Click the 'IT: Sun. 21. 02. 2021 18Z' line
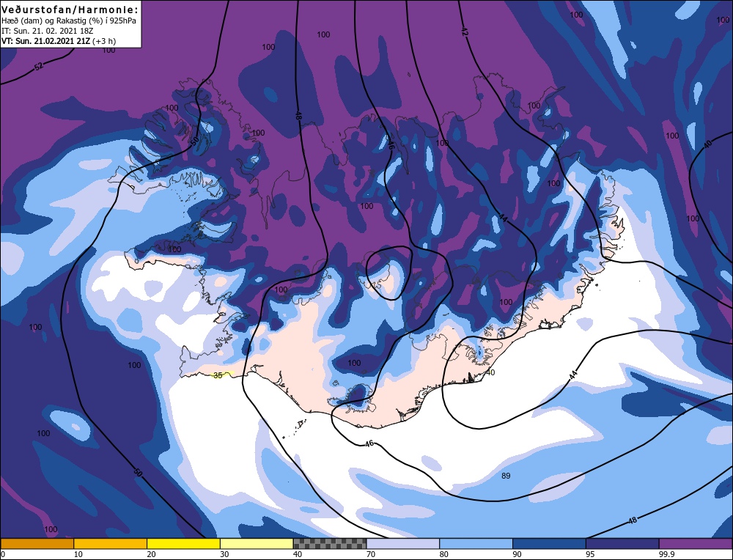733x560 pixels. coord(47,31)
